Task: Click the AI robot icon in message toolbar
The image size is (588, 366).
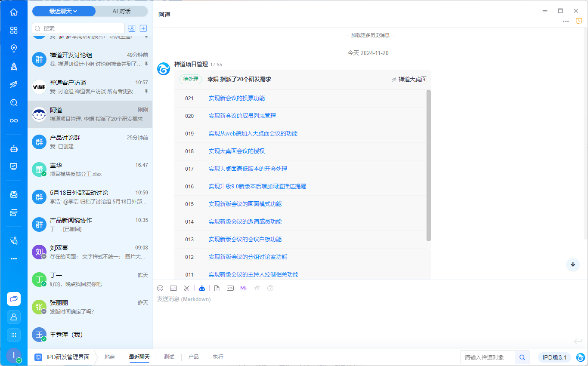Action: click(x=202, y=288)
